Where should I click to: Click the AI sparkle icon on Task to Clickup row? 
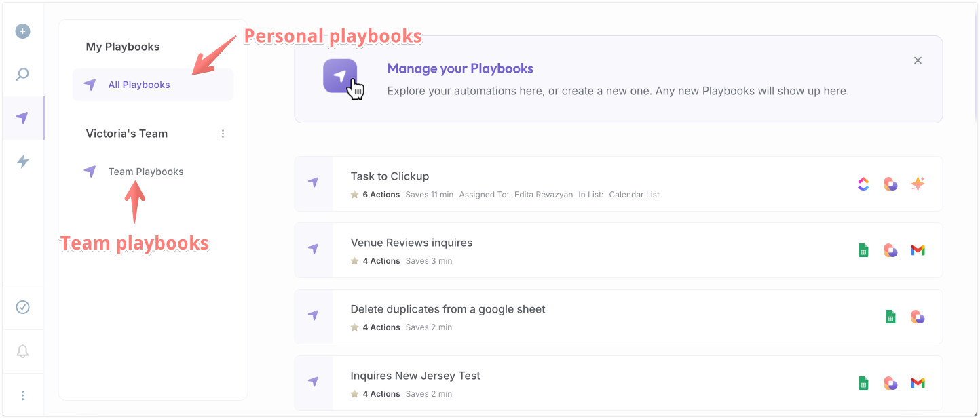pyautogui.click(x=918, y=184)
